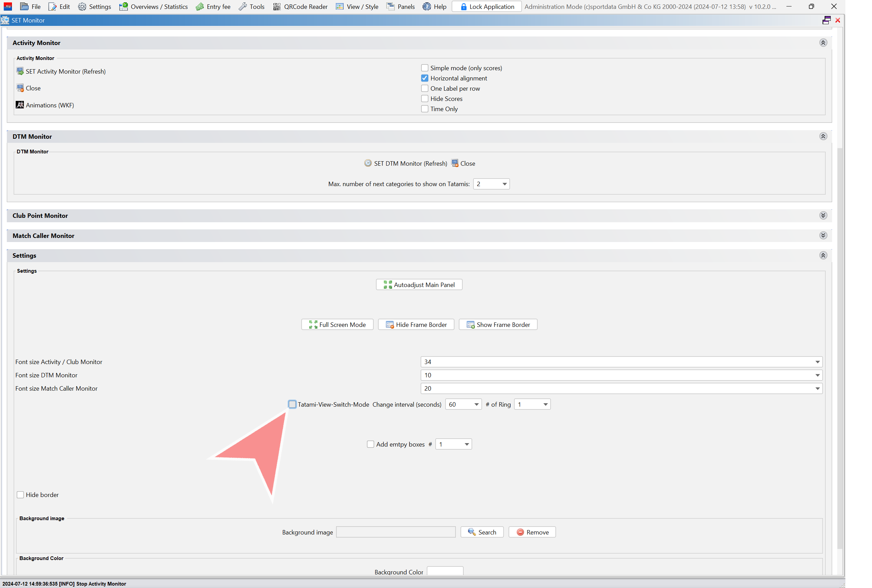Click Autoadjust Main Panel button
872x588 pixels.
(419, 285)
